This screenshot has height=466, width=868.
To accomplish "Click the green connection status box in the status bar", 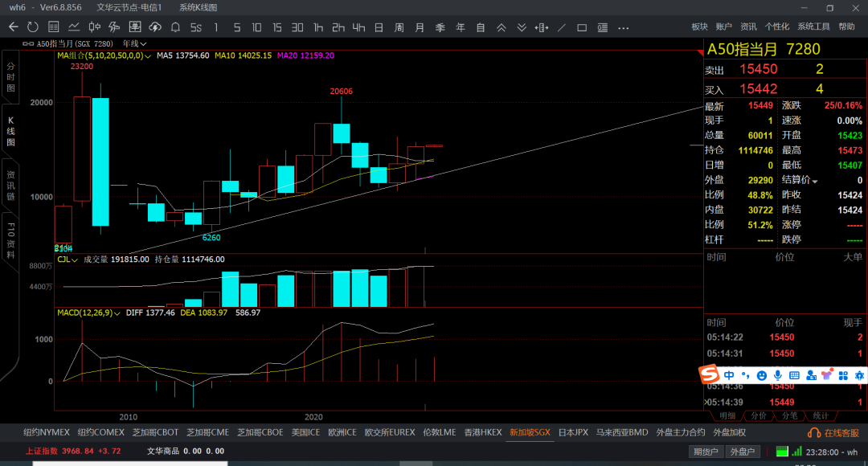I will pos(782,451).
